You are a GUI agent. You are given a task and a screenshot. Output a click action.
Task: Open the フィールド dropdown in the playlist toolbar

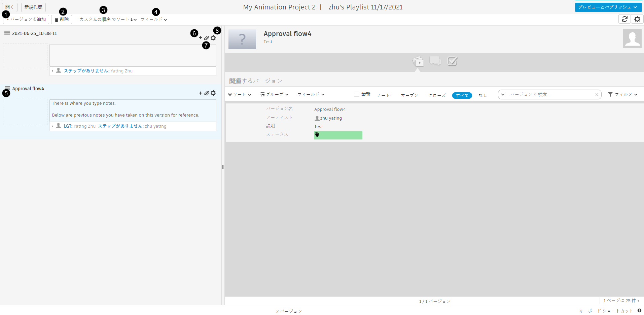click(154, 19)
